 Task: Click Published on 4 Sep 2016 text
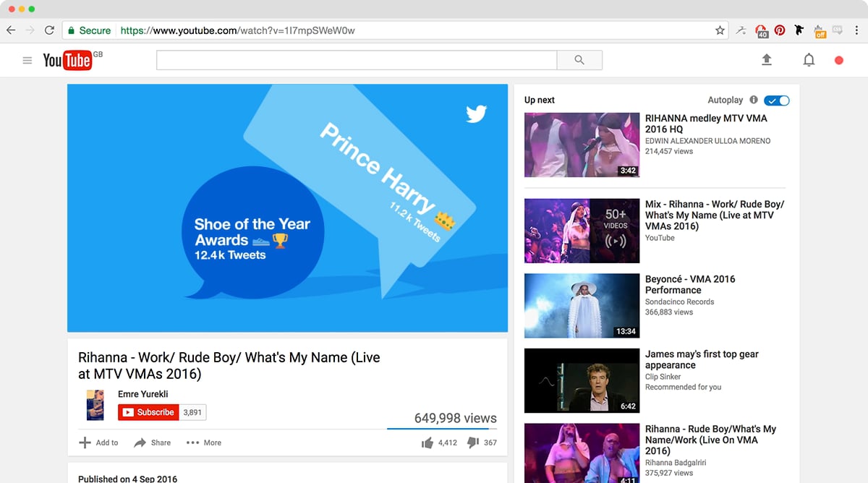tap(127, 478)
